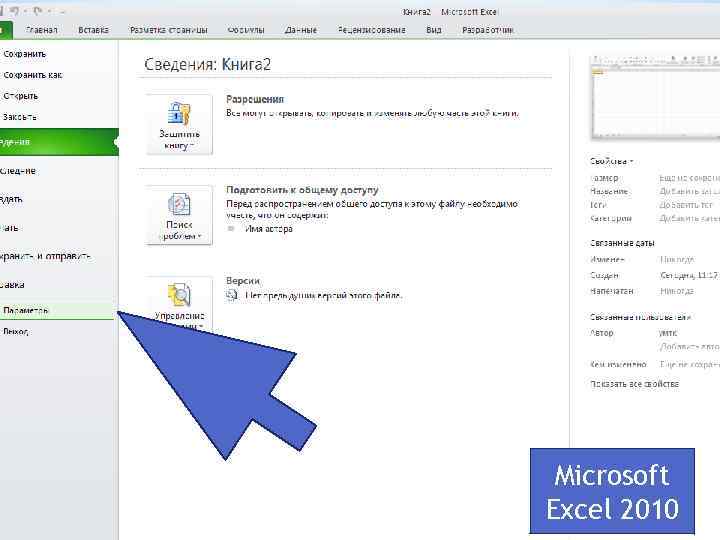This screenshot has width=720, height=540.
Task: Choose Сохранить in the backstage menu
Action: tap(24, 54)
